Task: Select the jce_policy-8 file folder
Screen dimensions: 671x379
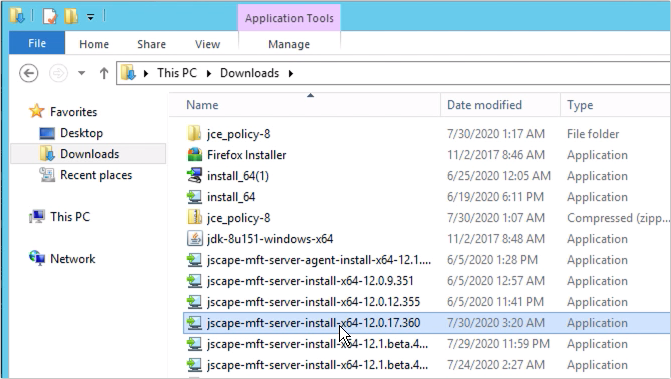Action: point(238,134)
